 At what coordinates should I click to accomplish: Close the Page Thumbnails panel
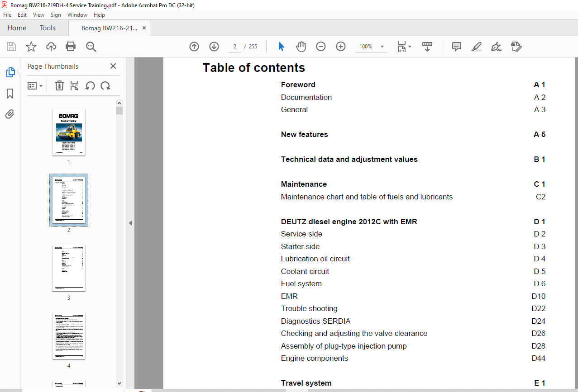coord(113,66)
